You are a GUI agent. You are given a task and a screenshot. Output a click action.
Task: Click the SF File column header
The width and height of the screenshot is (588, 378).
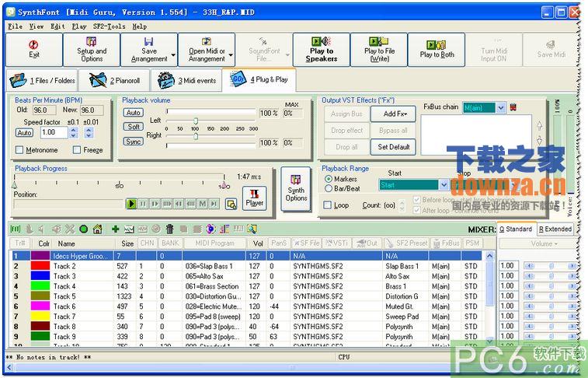pyautogui.click(x=307, y=243)
